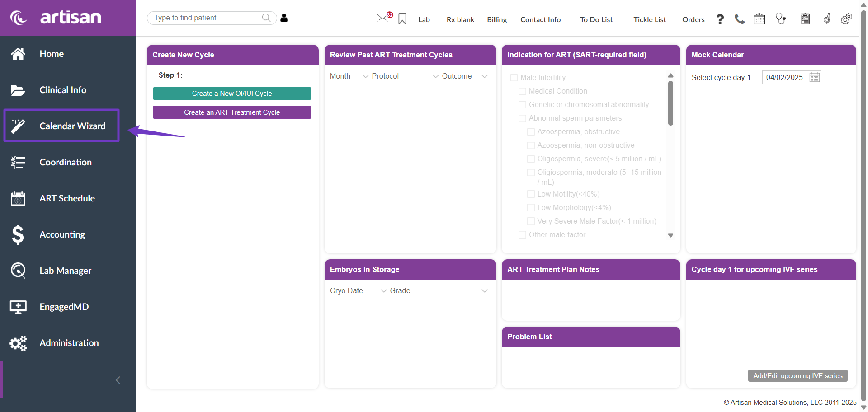
Task: Open the Month column dropdown arrow
Action: [x=366, y=76]
